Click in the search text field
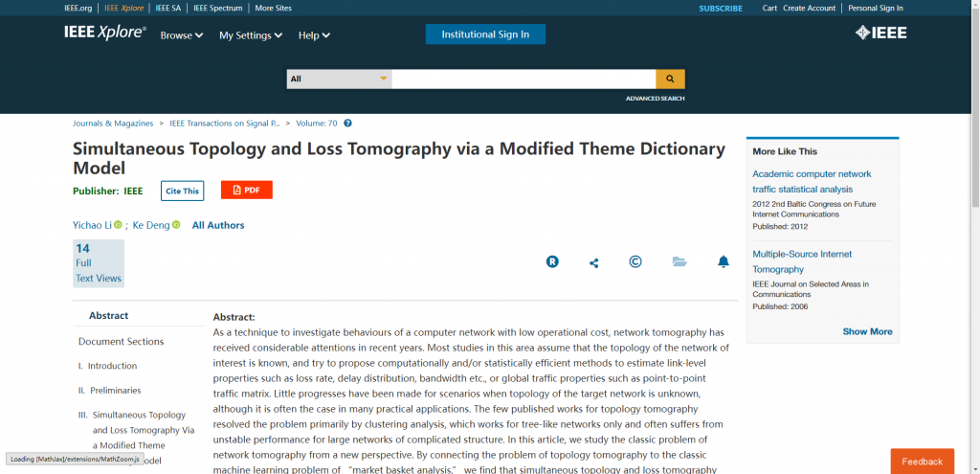 point(523,79)
